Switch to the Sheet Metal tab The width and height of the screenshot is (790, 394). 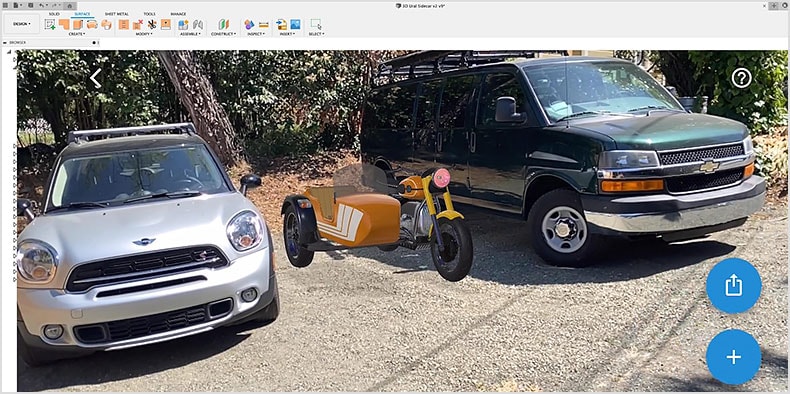(x=117, y=14)
